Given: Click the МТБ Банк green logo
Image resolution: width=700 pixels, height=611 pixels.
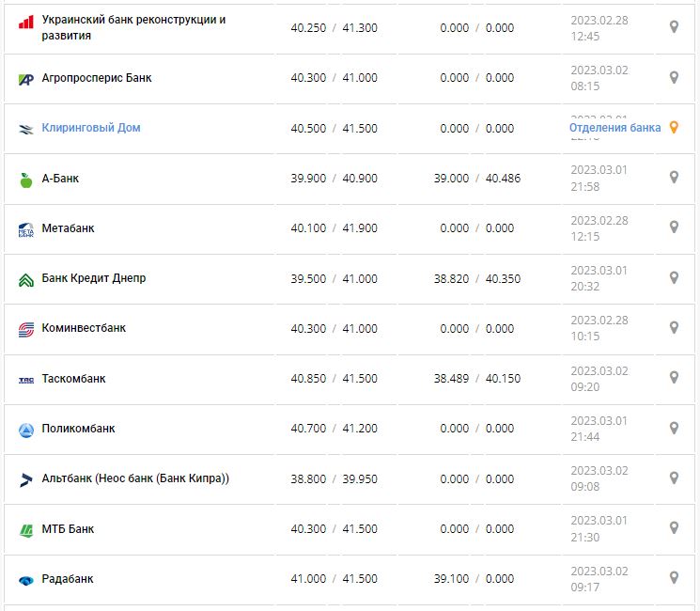Looking at the screenshot, I should tap(26, 530).
